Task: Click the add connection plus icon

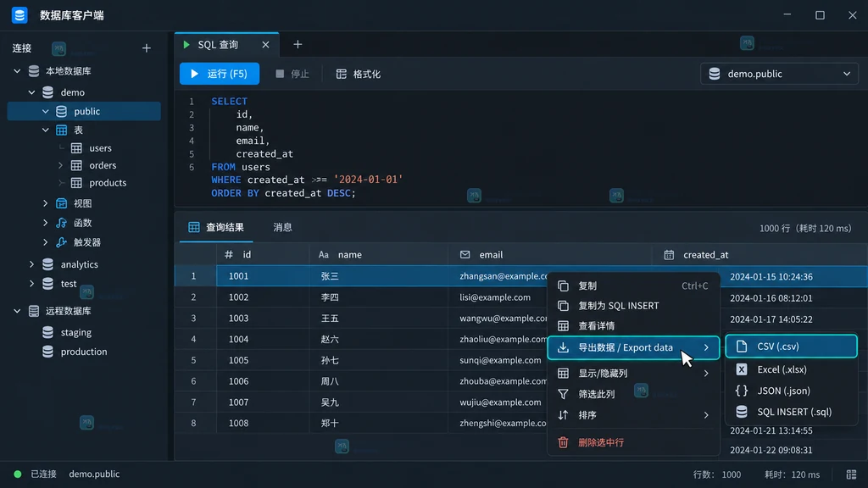Action: click(x=146, y=48)
